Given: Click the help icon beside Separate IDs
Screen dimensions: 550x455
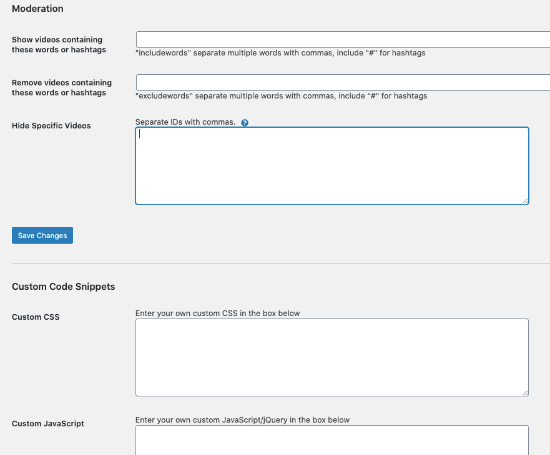Looking at the screenshot, I should (244, 122).
